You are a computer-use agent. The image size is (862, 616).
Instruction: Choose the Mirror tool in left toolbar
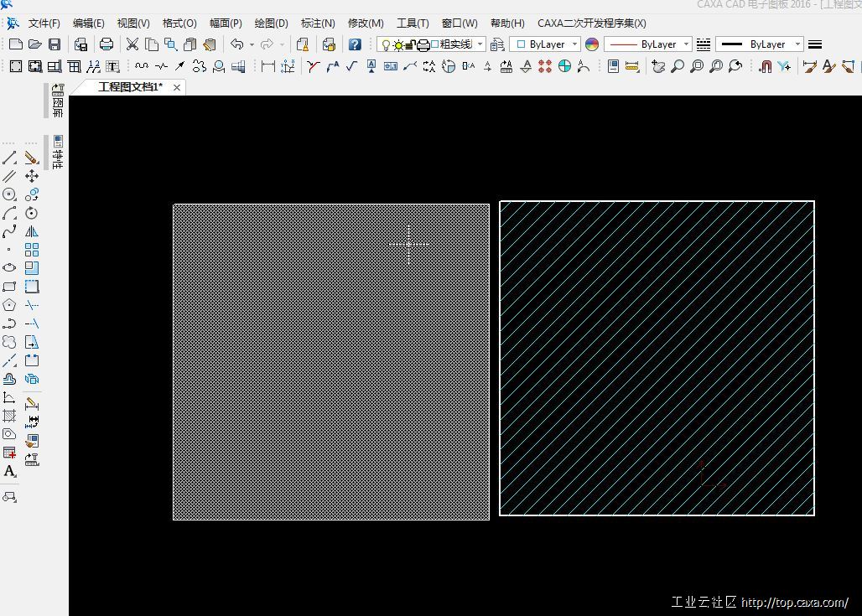tap(32, 231)
